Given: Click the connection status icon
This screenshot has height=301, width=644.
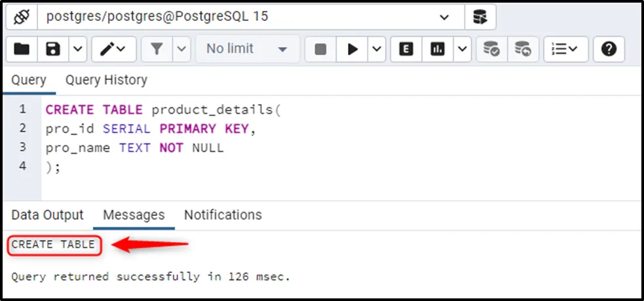Looking at the screenshot, I should [20, 16].
